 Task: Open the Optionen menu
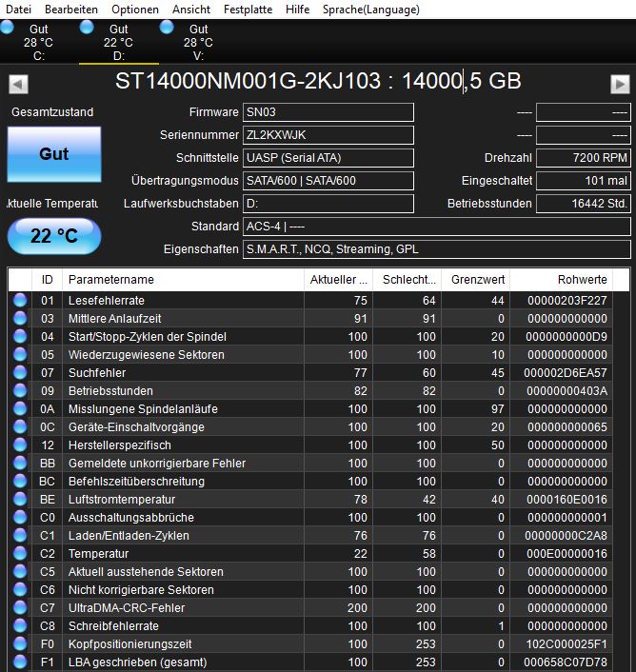pyautogui.click(x=135, y=9)
